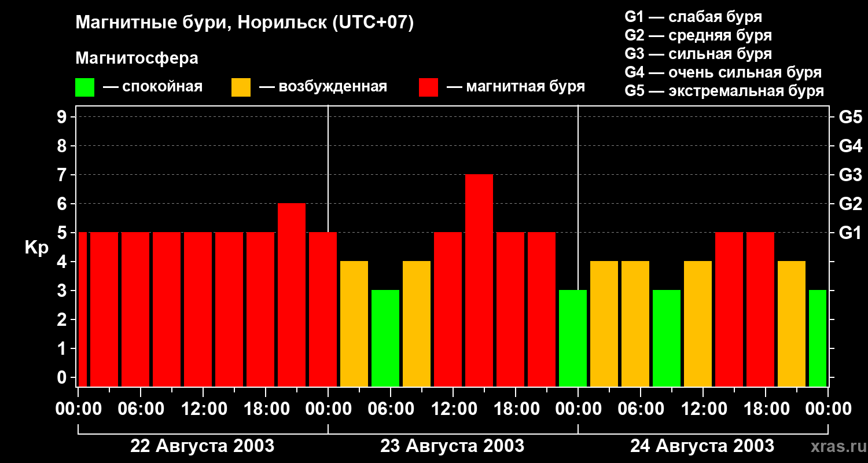The height and width of the screenshot is (463, 868).
Task: Click the 'G5 — экстремальная буря' description
Action: (x=724, y=91)
